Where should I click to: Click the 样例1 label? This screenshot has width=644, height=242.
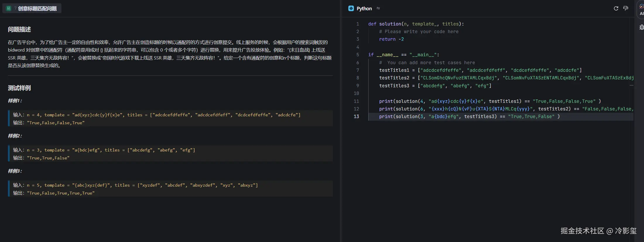[x=15, y=101]
